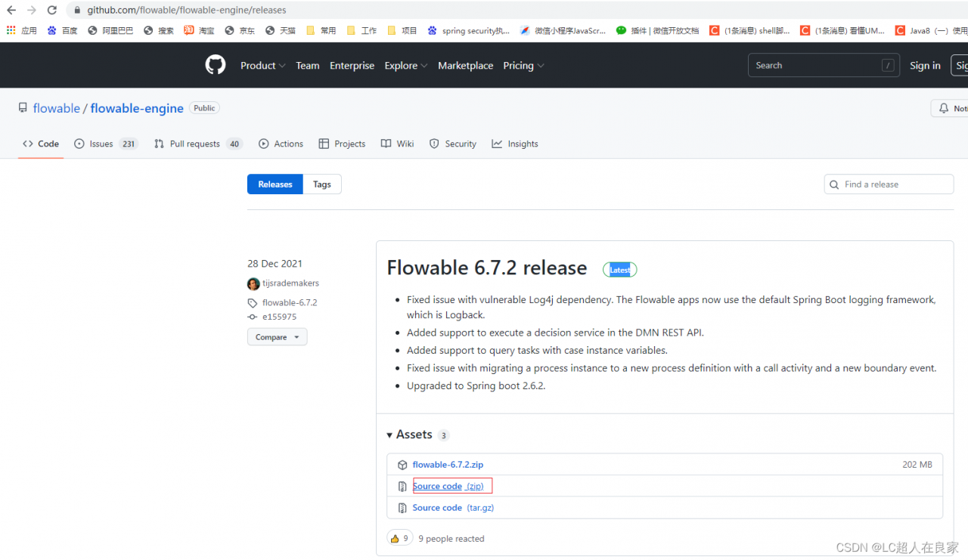This screenshot has height=560, width=968.
Task: Open the Wiki tab
Action: pyautogui.click(x=398, y=144)
